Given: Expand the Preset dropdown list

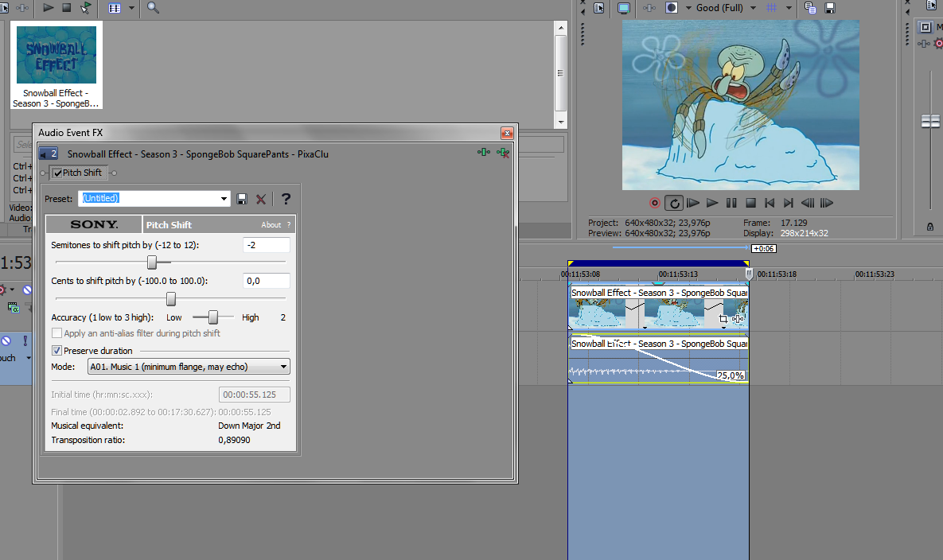Looking at the screenshot, I should (223, 199).
